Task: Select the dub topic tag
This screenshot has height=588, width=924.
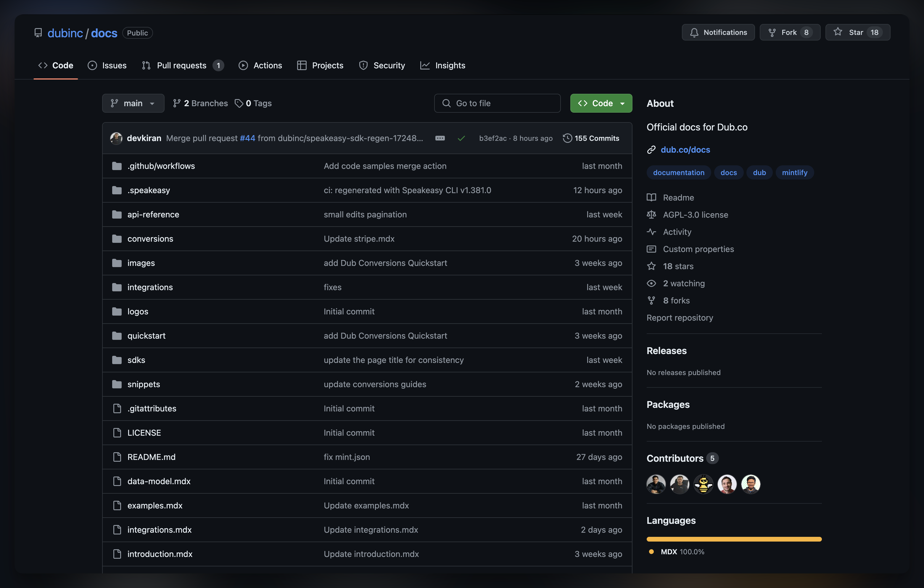Action: point(759,173)
